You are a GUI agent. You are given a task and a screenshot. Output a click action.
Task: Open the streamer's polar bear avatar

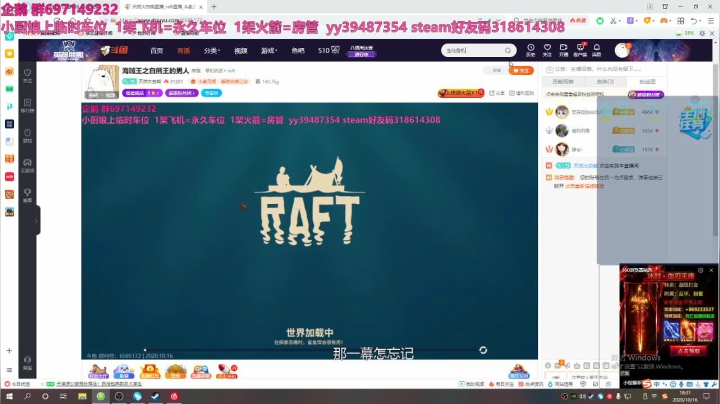pos(102,82)
